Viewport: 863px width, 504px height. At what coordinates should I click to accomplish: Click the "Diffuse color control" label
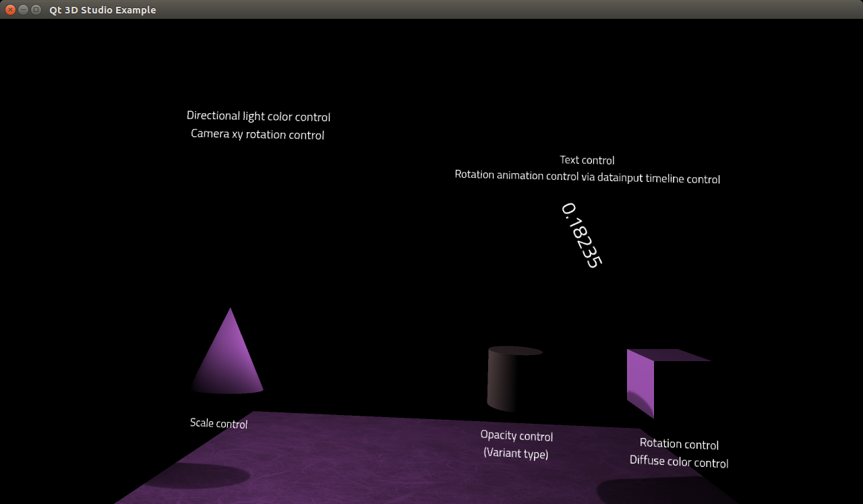679,462
